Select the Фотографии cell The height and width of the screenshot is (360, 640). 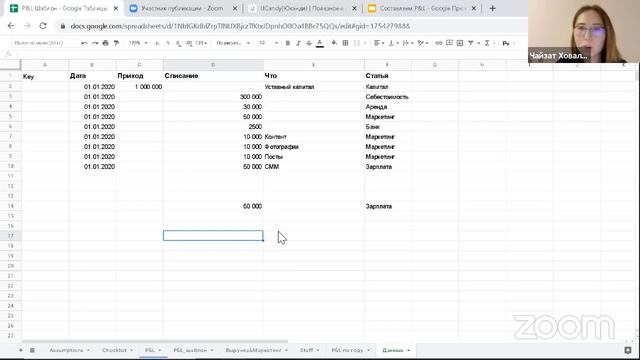(313, 147)
